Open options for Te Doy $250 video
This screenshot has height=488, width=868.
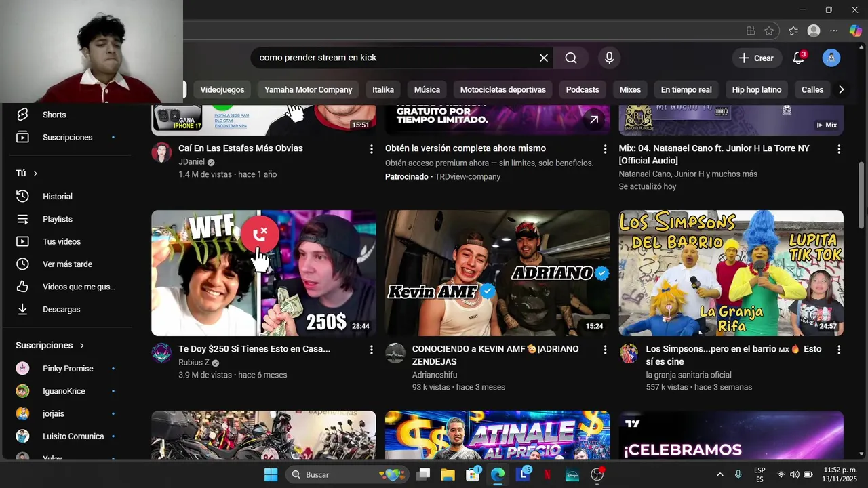[x=371, y=350]
